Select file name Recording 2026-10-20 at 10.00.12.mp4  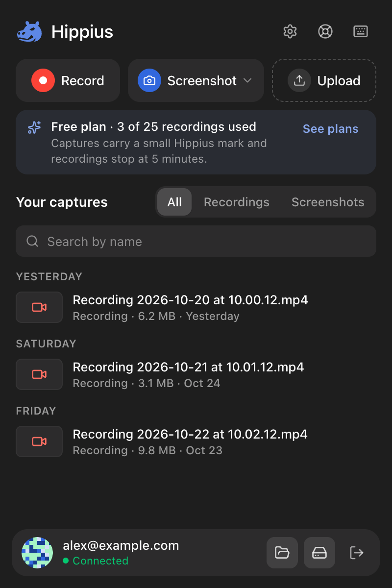190,300
